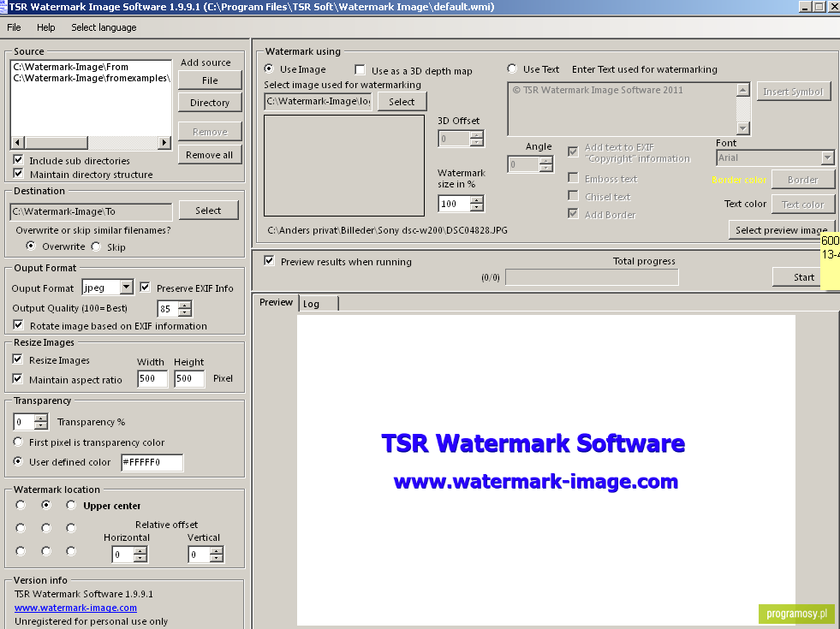Increase the Transparency % value
The width and height of the screenshot is (840, 629).
click(41, 418)
